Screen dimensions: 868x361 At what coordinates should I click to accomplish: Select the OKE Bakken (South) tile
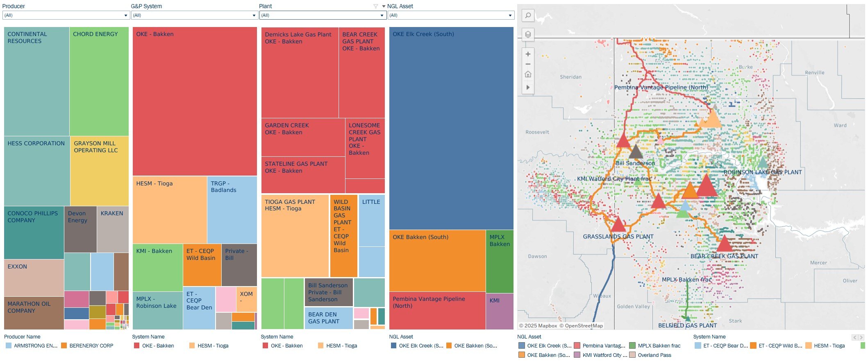point(437,261)
